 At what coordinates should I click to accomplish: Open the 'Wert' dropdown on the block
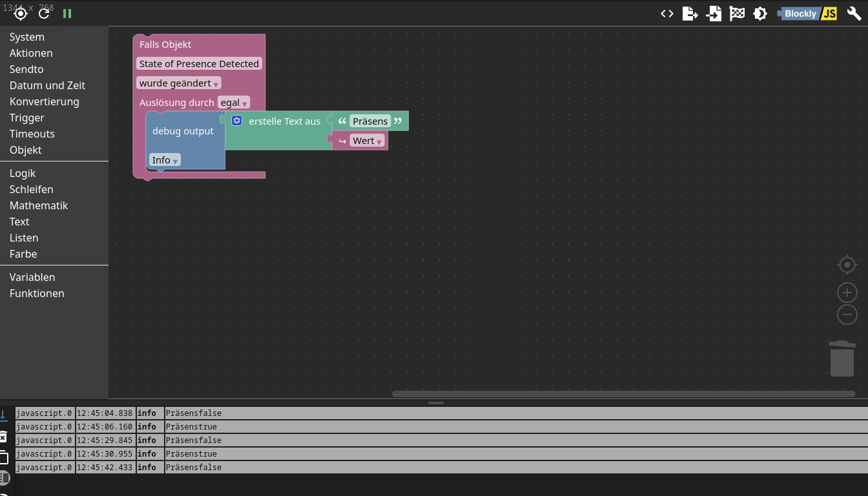coord(367,141)
